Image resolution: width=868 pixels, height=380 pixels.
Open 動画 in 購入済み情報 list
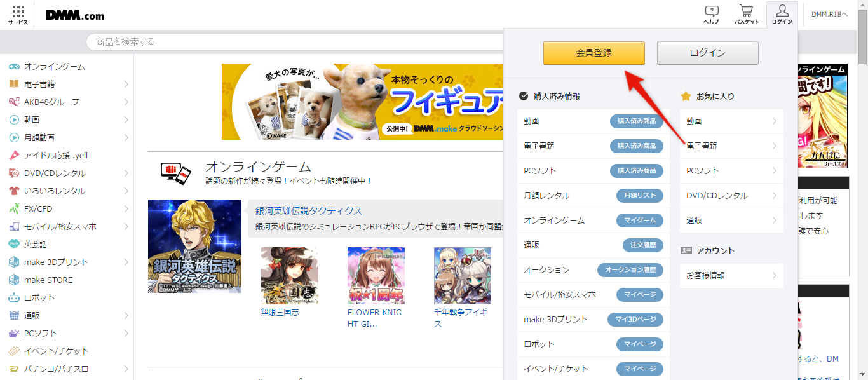[x=531, y=121]
